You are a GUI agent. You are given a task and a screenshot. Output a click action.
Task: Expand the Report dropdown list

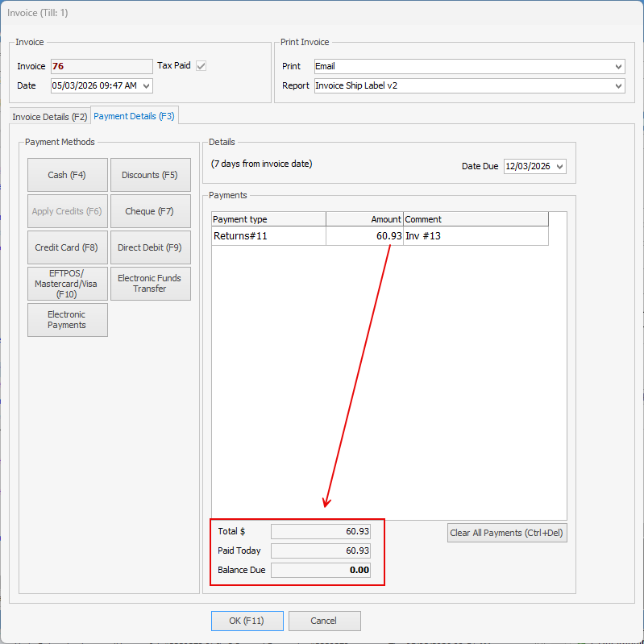618,85
